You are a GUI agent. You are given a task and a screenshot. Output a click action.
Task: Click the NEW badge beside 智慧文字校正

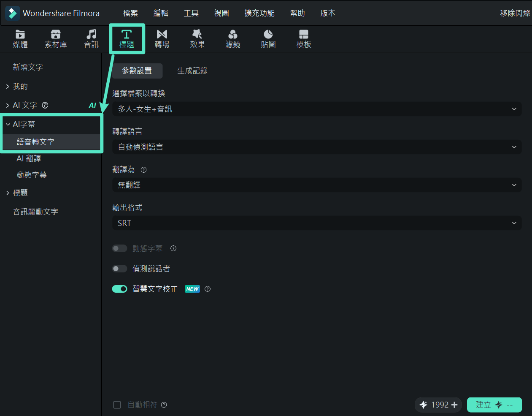[192, 289]
